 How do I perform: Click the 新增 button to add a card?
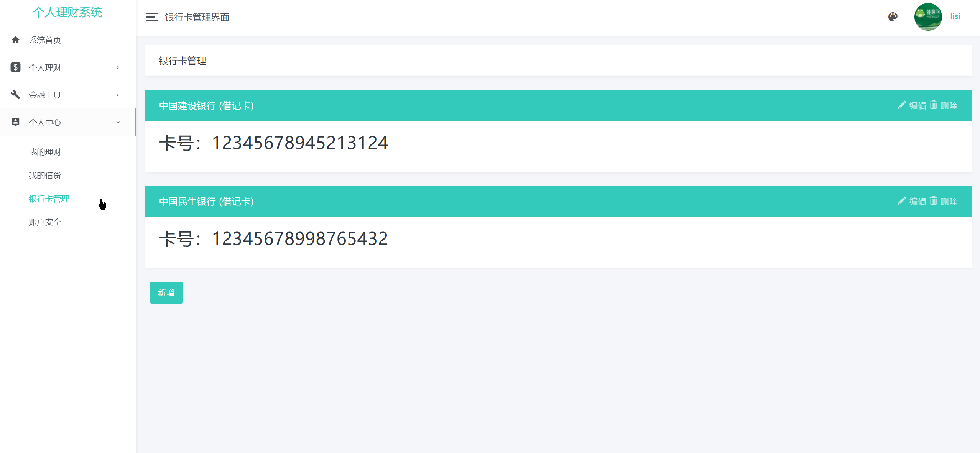tap(166, 292)
